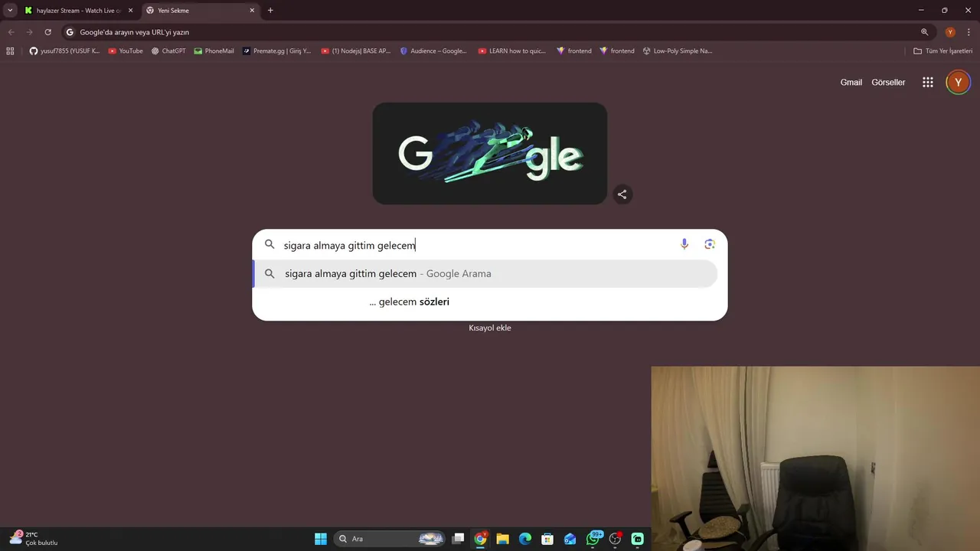
Task: Open WhatsApp from taskbar
Action: pos(593,539)
